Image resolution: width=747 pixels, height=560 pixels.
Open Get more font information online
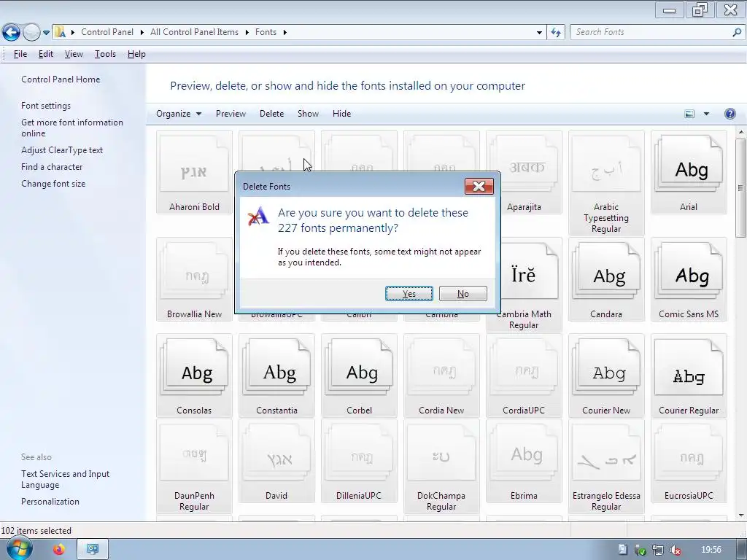[x=72, y=128]
